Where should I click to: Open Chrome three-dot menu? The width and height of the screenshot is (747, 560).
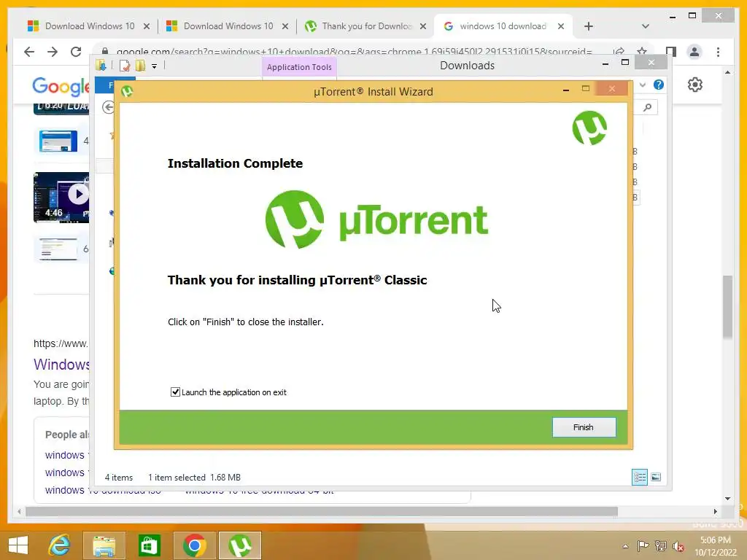(718, 52)
